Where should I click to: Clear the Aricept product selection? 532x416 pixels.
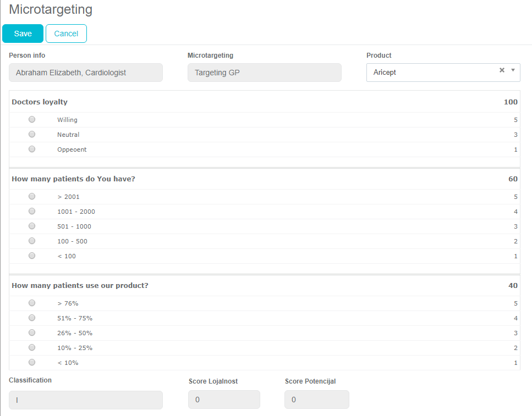pos(501,70)
